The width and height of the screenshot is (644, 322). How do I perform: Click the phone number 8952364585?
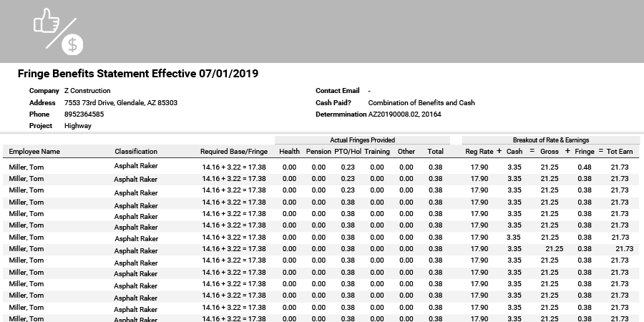[x=84, y=114]
